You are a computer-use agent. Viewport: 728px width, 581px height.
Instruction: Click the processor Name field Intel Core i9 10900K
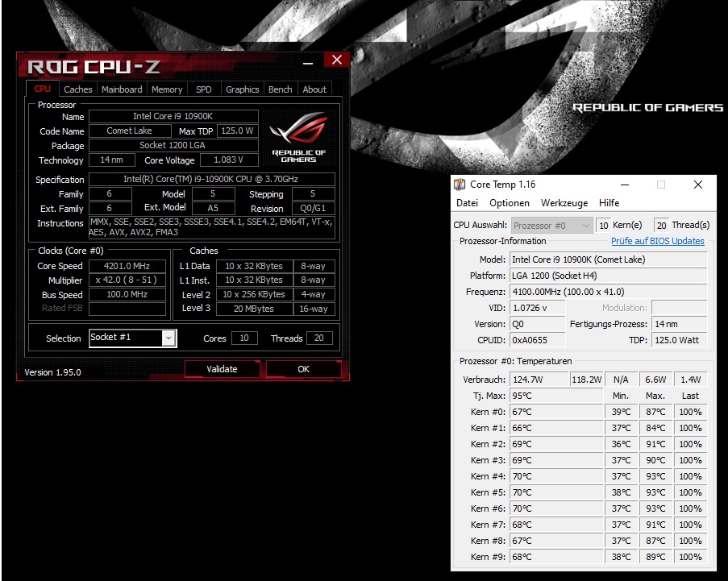click(173, 117)
